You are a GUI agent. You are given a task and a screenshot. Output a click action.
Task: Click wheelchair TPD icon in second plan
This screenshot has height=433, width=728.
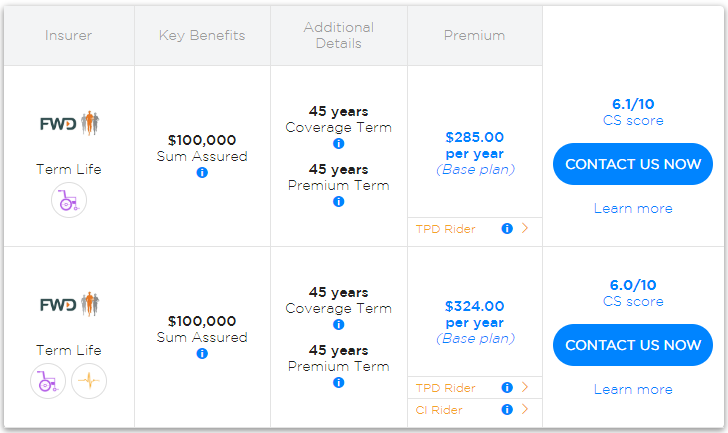[x=48, y=381]
